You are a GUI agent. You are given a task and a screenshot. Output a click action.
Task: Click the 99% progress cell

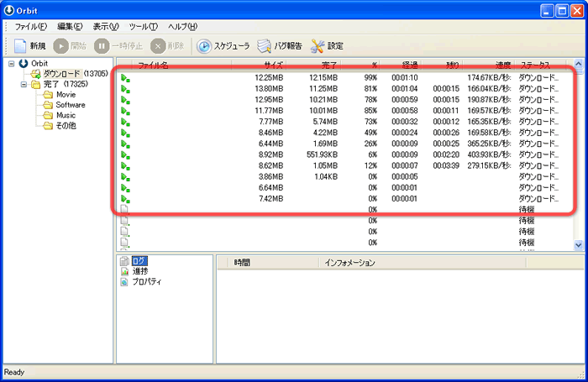click(370, 77)
